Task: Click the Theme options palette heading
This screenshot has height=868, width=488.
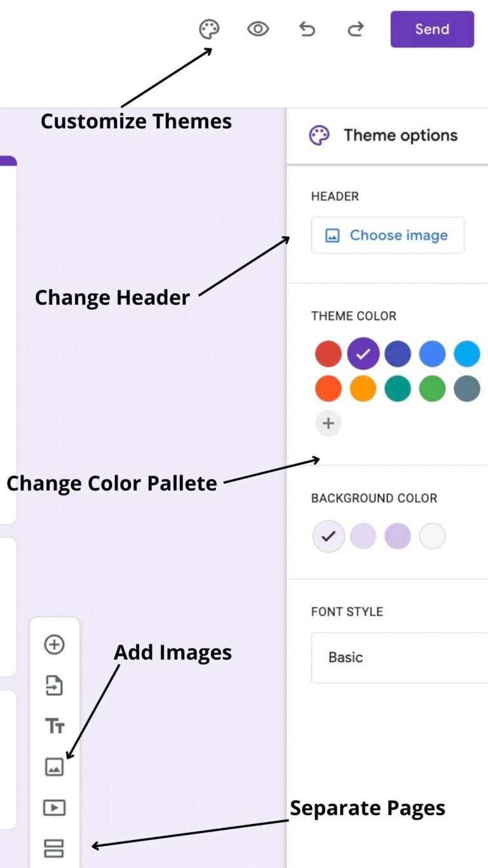Action: [318, 135]
